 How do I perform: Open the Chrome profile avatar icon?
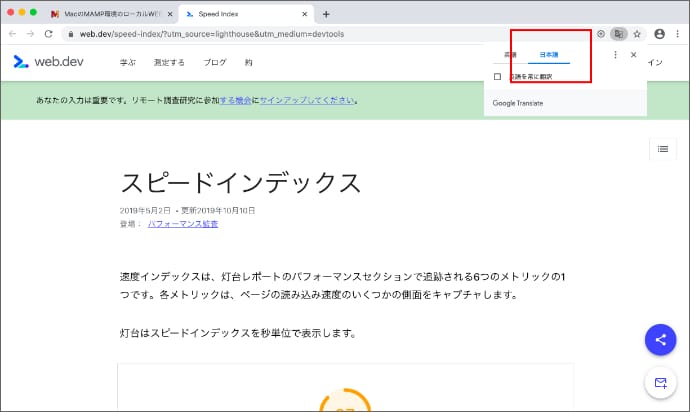[x=659, y=33]
